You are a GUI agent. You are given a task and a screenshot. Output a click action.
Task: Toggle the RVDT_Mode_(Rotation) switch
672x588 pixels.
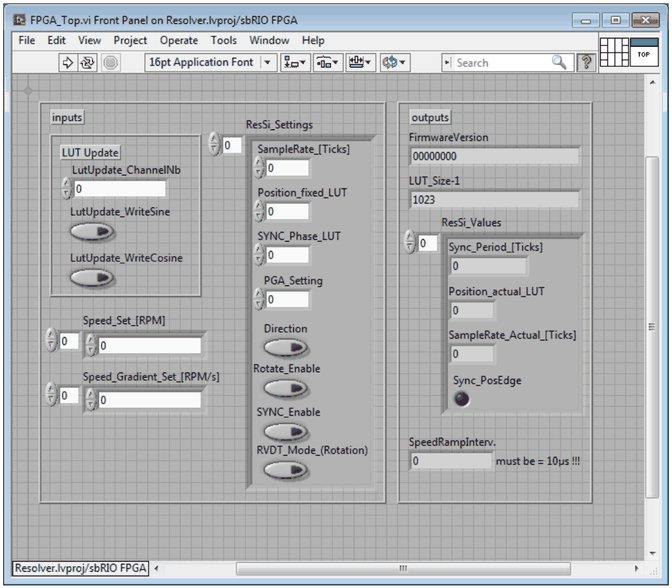[x=286, y=470]
